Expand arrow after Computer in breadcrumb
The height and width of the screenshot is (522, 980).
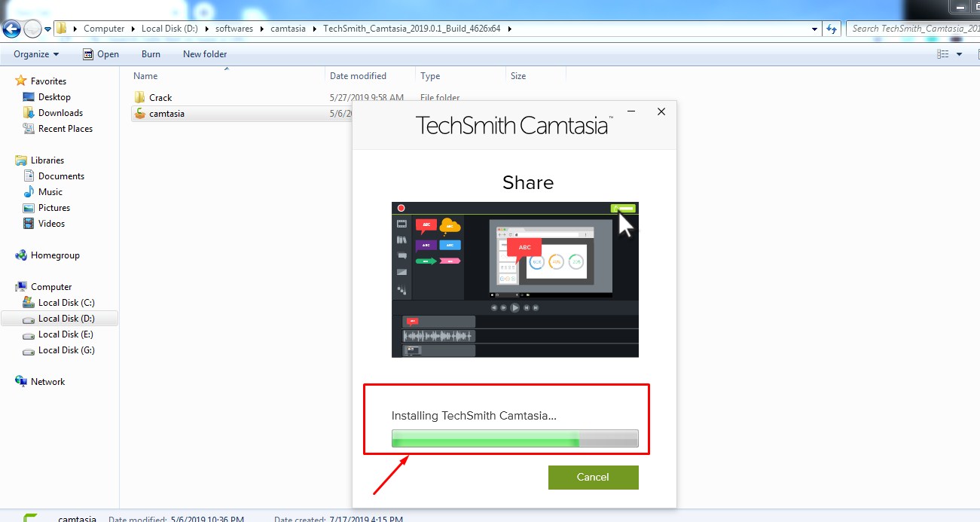point(133,29)
